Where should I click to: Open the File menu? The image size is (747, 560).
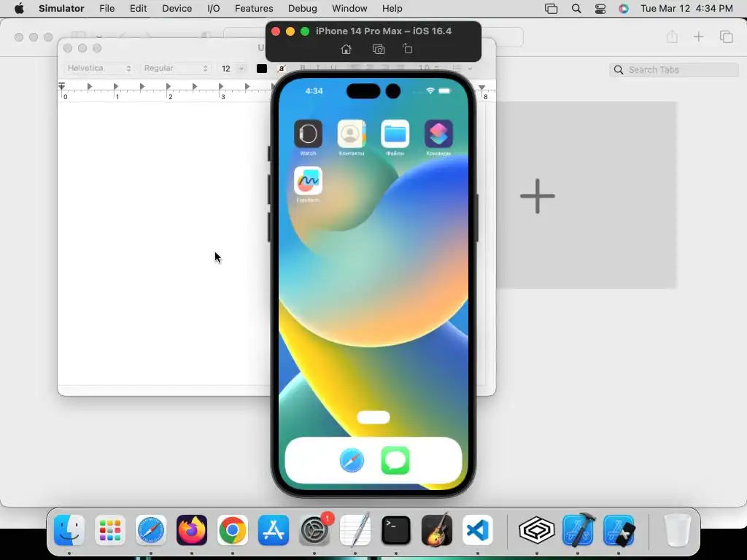point(107,9)
